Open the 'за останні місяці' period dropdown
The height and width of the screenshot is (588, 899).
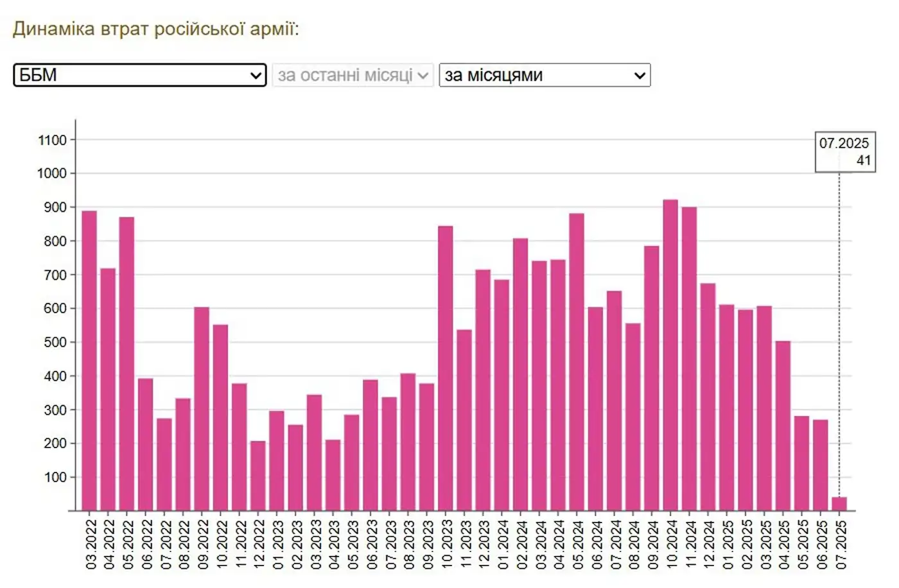(x=353, y=75)
